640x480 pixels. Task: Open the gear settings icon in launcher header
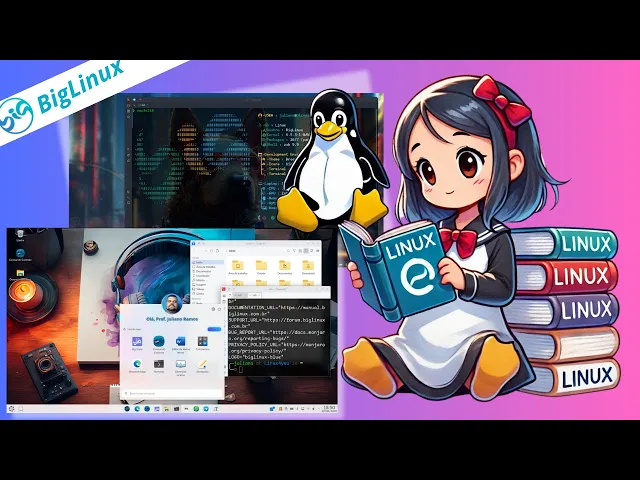click(213, 309)
